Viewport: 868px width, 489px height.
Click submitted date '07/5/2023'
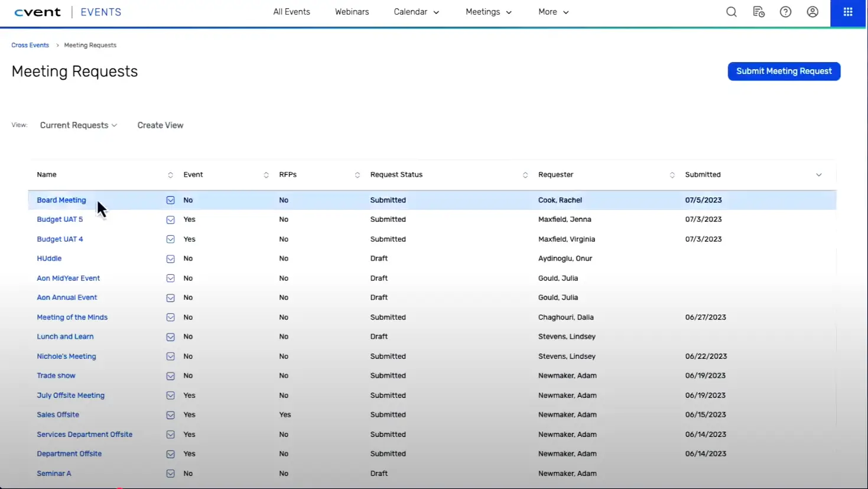704,200
